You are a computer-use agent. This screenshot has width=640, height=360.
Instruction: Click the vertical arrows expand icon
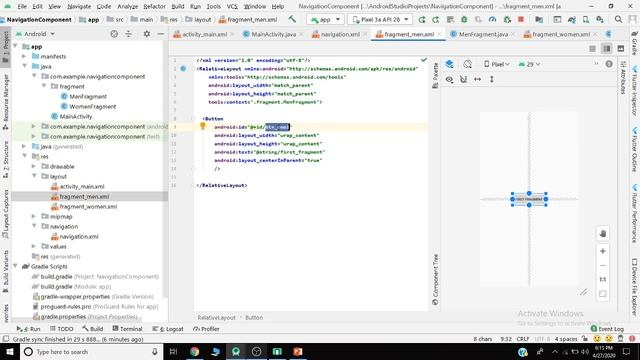pos(492,79)
